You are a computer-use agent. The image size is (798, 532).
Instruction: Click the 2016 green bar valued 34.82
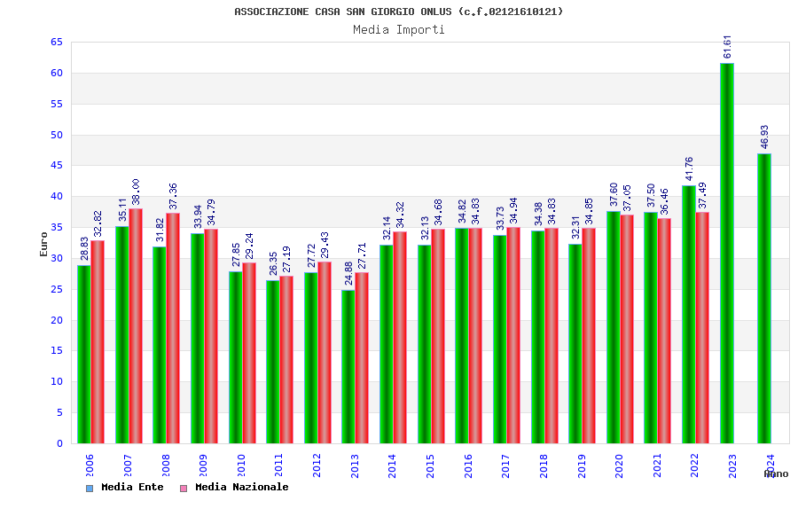(462, 336)
